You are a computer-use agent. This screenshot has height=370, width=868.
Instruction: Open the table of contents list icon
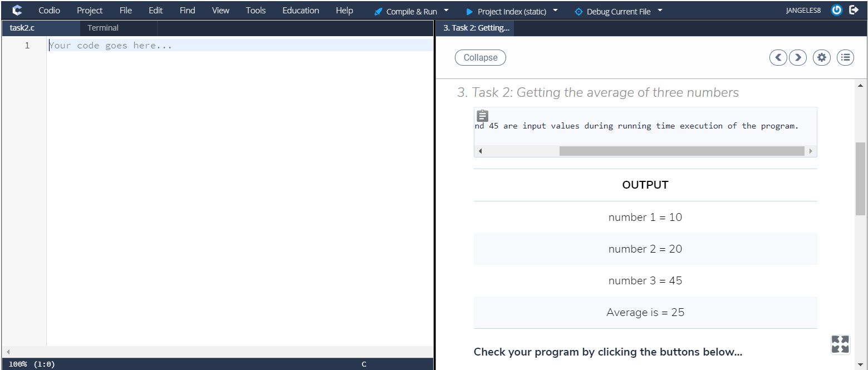click(845, 57)
